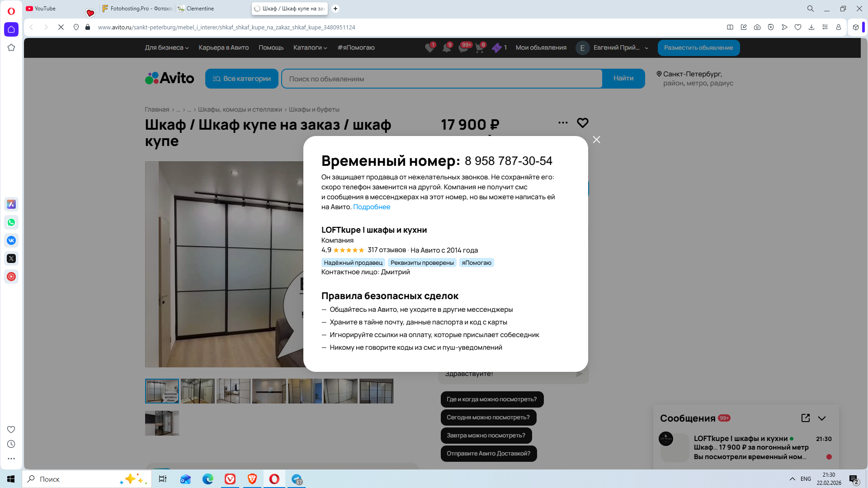Close the temporary number popup

[x=596, y=140]
